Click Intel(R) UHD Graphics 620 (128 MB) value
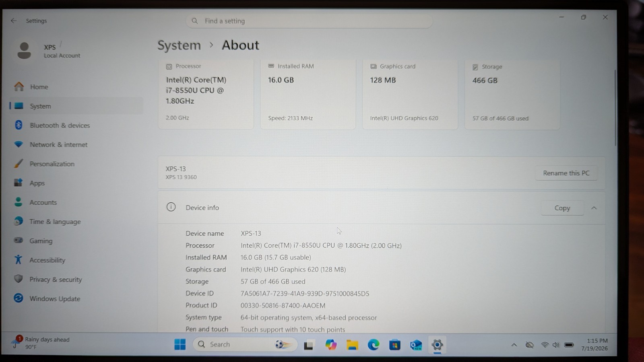 293,269
